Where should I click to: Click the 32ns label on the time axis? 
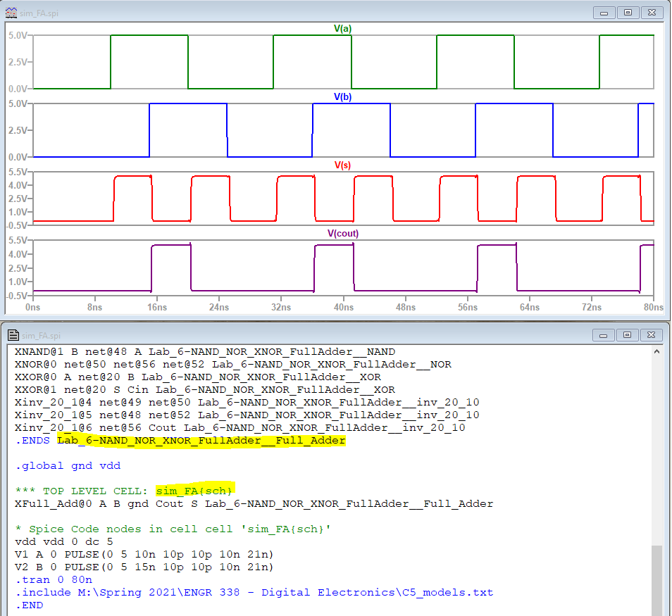(281, 307)
